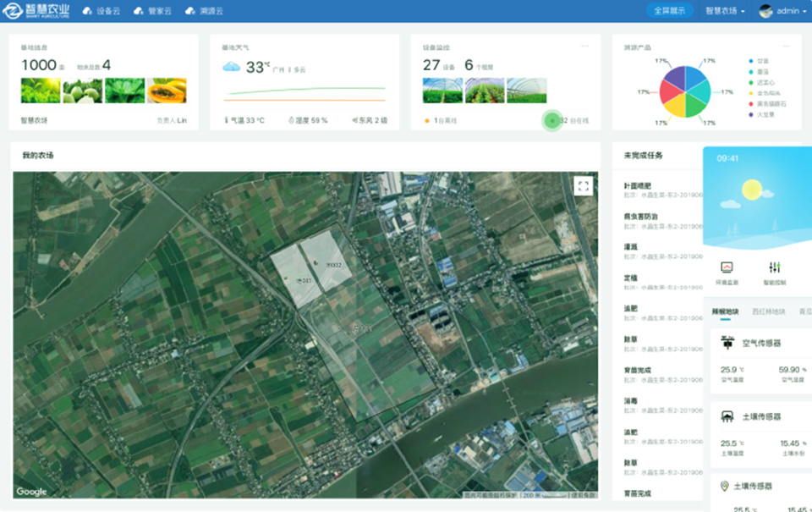This screenshot has width=812, height=512.
Task: Click the admin avatar picture
Action: [x=766, y=11]
